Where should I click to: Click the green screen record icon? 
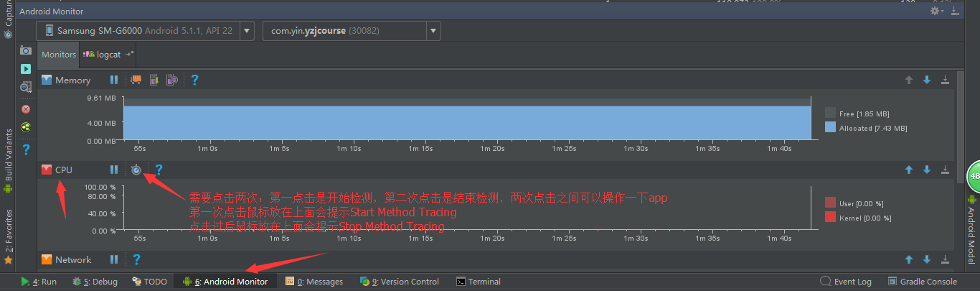click(x=26, y=69)
